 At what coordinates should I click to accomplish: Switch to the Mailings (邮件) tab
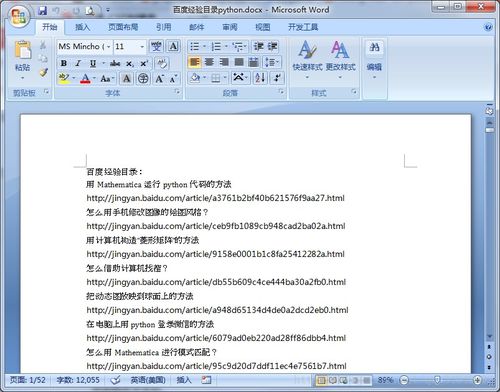197,27
